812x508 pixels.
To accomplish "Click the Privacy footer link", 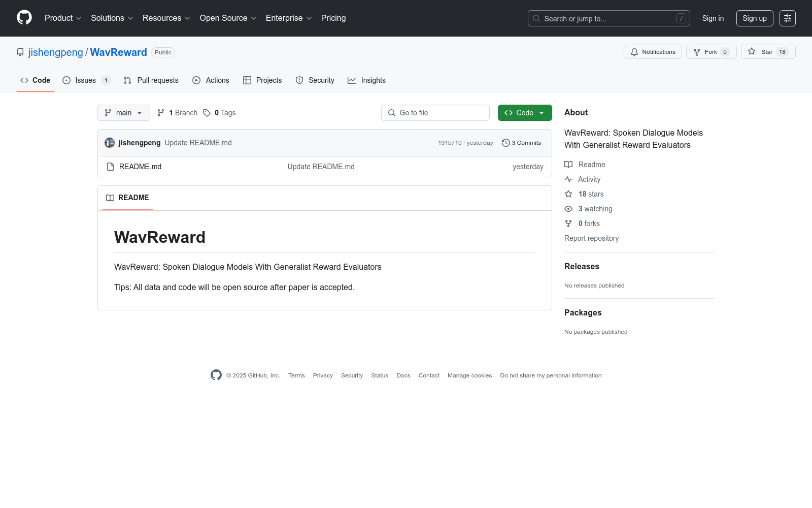I will 323,375.
